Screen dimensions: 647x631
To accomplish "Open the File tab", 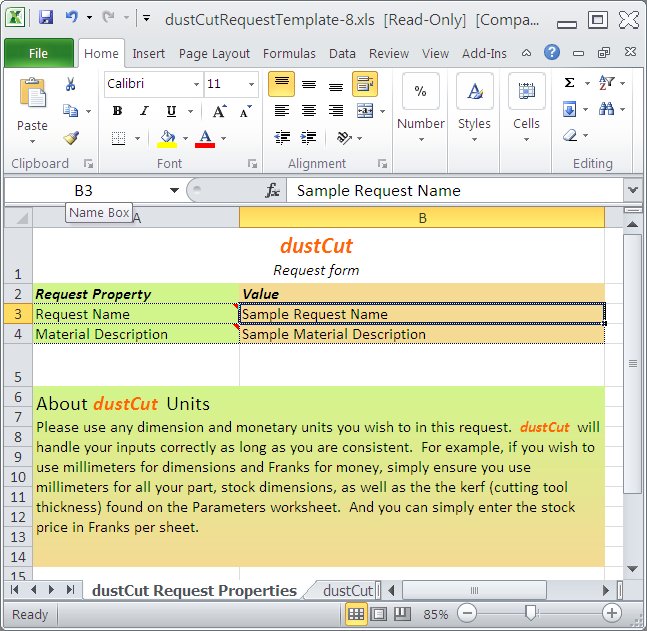I will 38,53.
